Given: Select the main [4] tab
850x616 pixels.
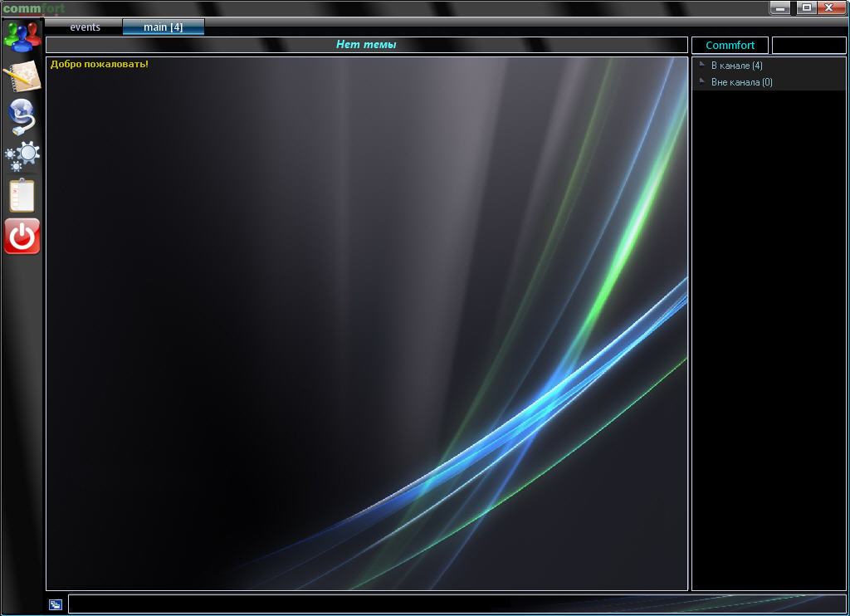Looking at the screenshot, I should coord(164,27).
